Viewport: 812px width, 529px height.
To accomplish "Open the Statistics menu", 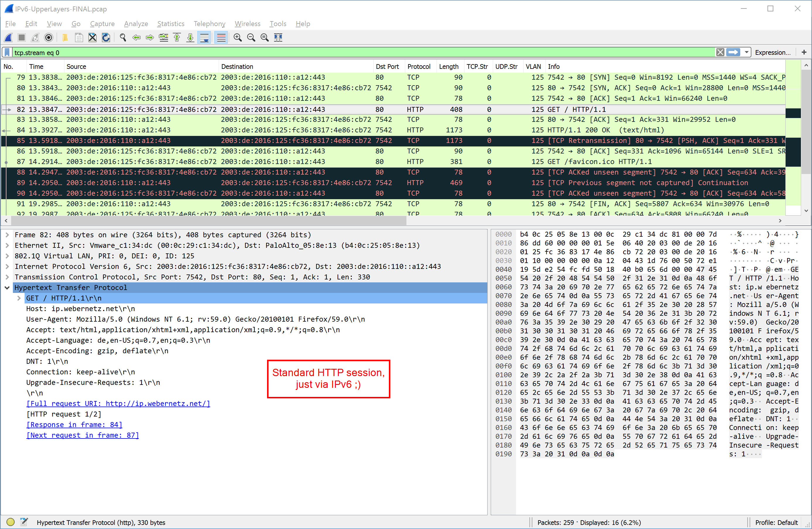I will pos(171,23).
